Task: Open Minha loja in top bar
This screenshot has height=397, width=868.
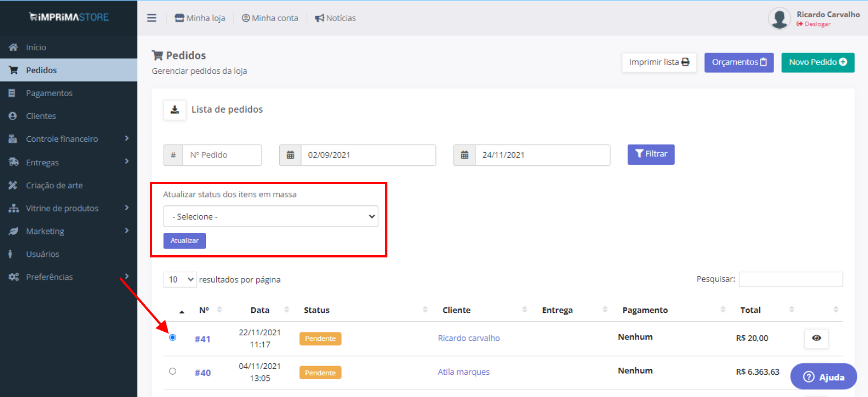Action: click(x=200, y=18)
